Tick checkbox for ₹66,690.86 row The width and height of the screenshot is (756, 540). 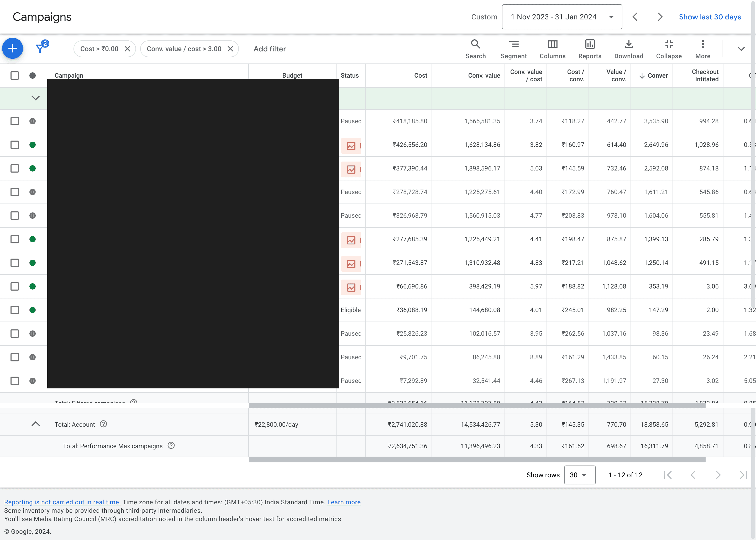[15, 286]
